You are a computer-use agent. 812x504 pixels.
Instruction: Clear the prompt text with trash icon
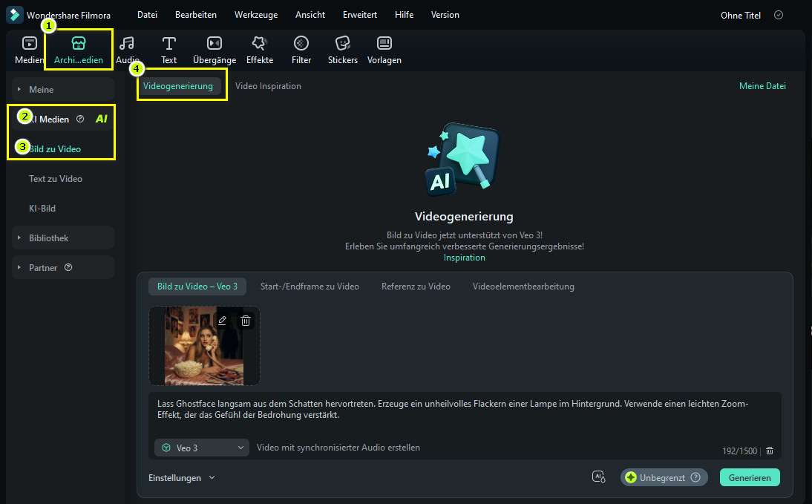click(x=770, y=451)
